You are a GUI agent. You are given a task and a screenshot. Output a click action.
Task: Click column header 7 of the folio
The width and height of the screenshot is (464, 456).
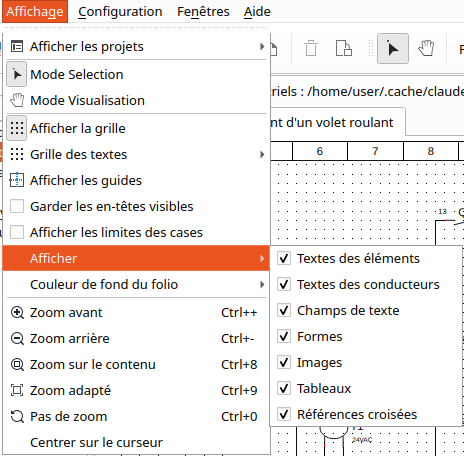click(x=375, y=151)
